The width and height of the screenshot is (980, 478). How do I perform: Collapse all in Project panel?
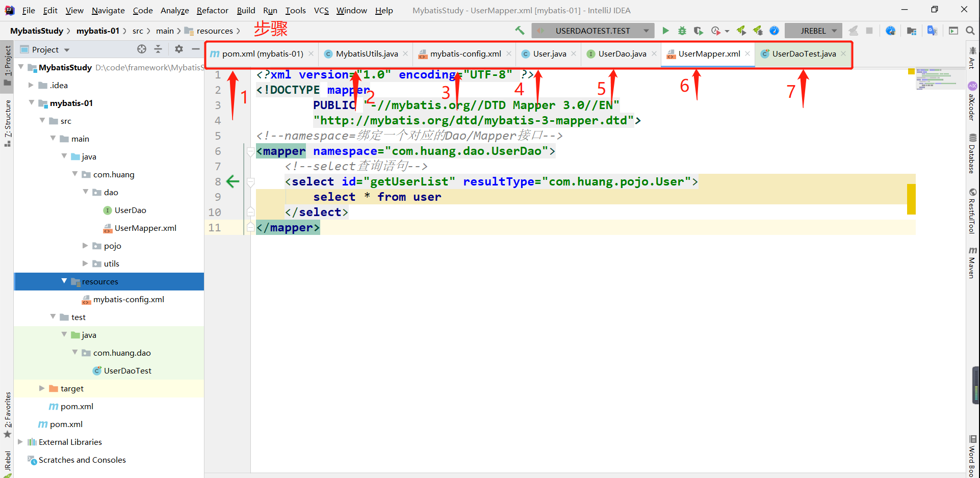158,49
